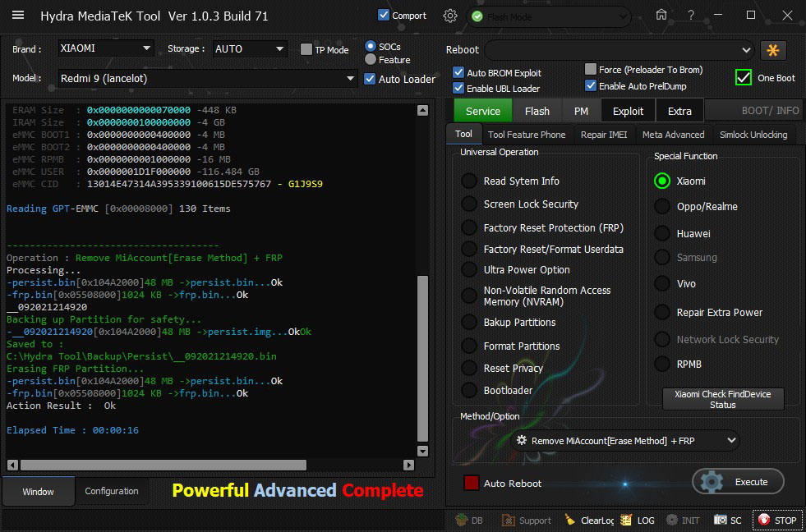Click the gear icon in Execute button
Viewport: 806px width, 532px height.
(712, 482)
